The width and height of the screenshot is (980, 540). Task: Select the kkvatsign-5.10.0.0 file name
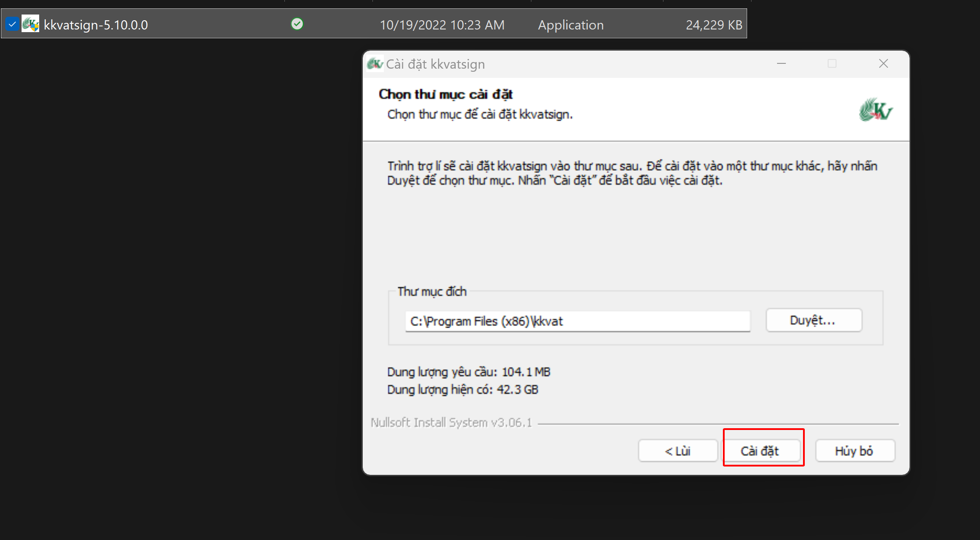coord(96,25)
